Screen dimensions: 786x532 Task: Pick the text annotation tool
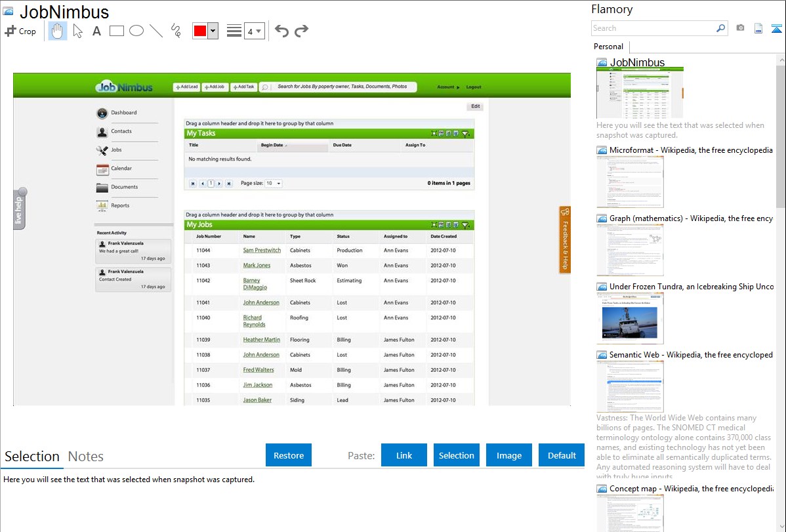coord(96,31)
